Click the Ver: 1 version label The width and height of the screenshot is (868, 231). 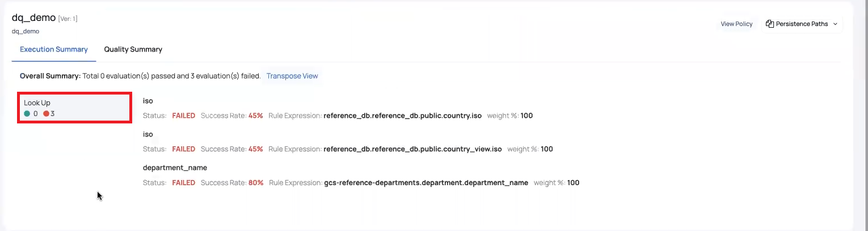[68, 19]
